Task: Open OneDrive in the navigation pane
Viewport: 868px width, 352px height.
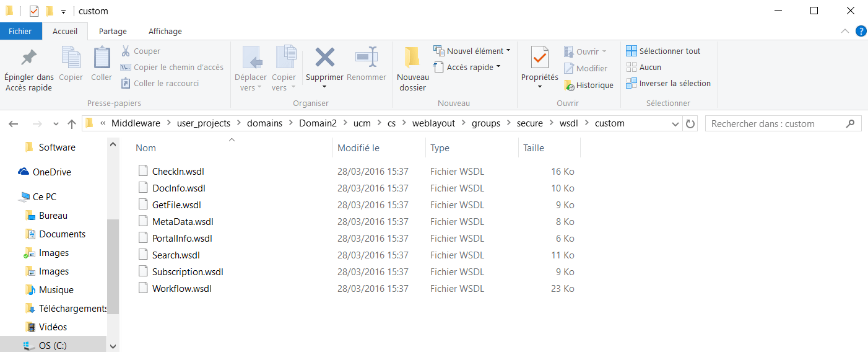Action: tap(51, 172)
